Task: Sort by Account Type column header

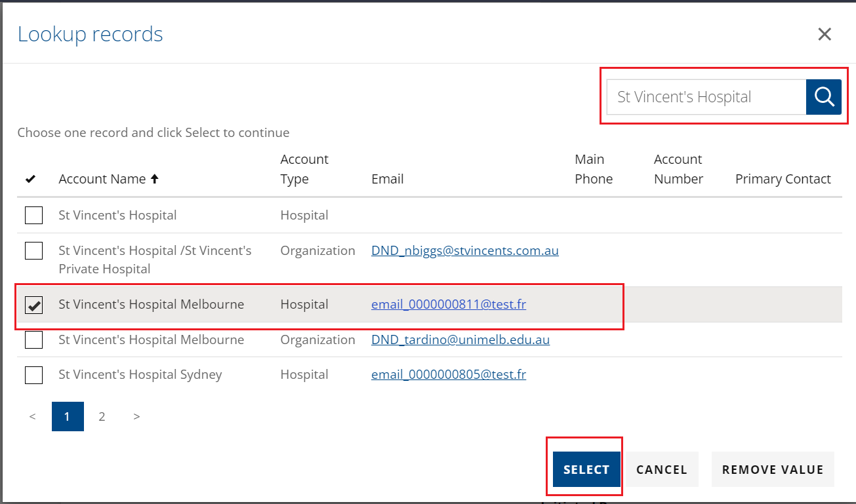Action: point(304,169)
